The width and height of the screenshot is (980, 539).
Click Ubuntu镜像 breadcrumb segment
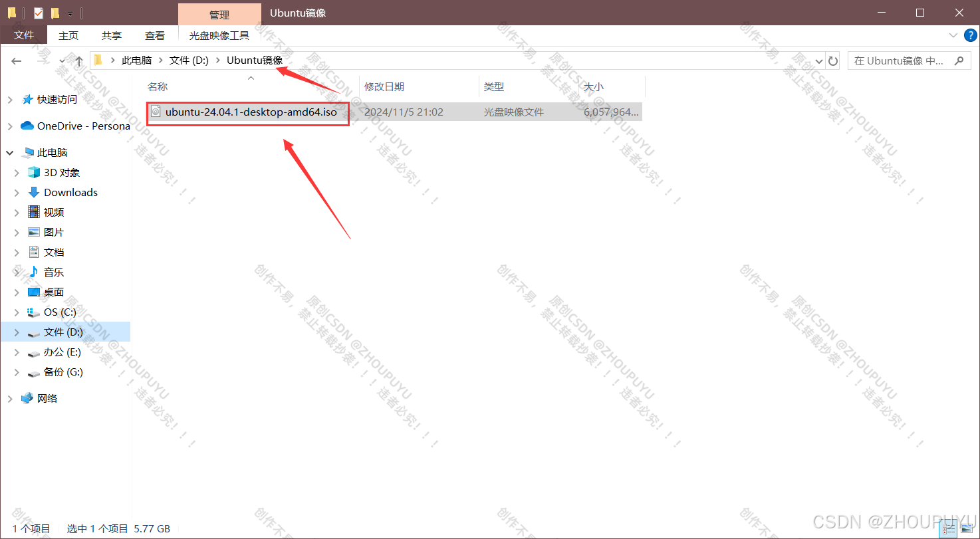pos(255,60)
